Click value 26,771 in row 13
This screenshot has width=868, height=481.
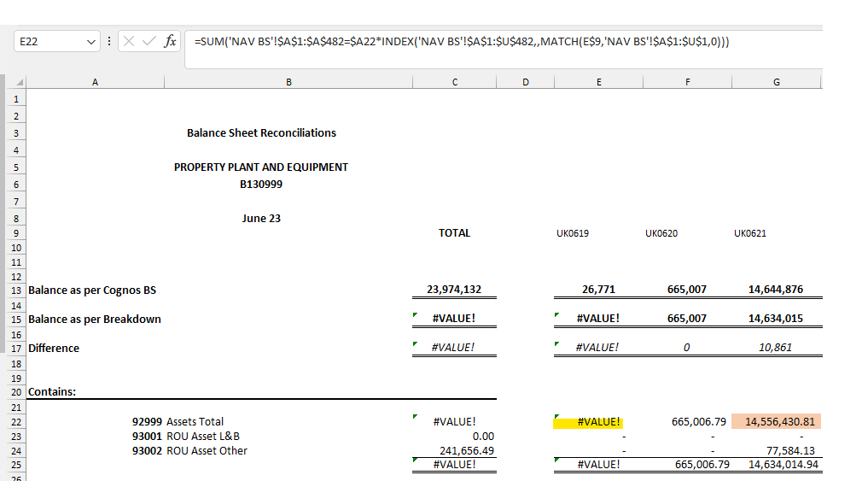click(598, 290)
